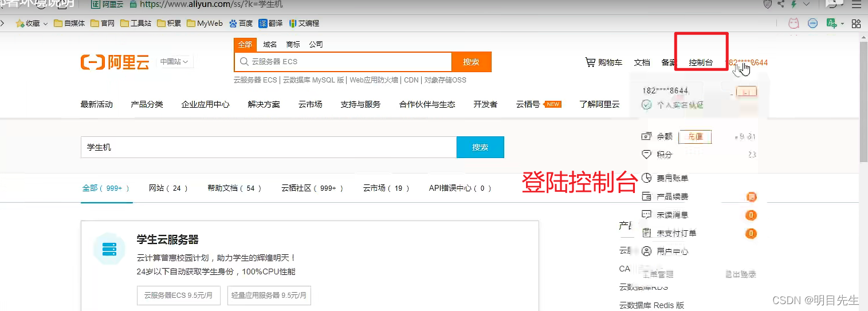
Task: Open the 产品分类 navigation menu
Action: [147, 104]
